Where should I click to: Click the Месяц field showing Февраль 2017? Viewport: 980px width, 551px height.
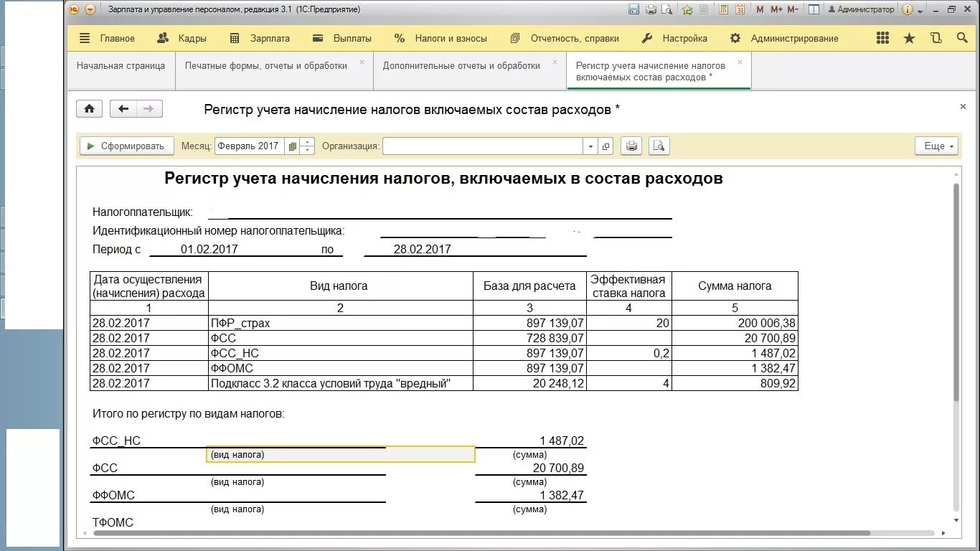249,146
